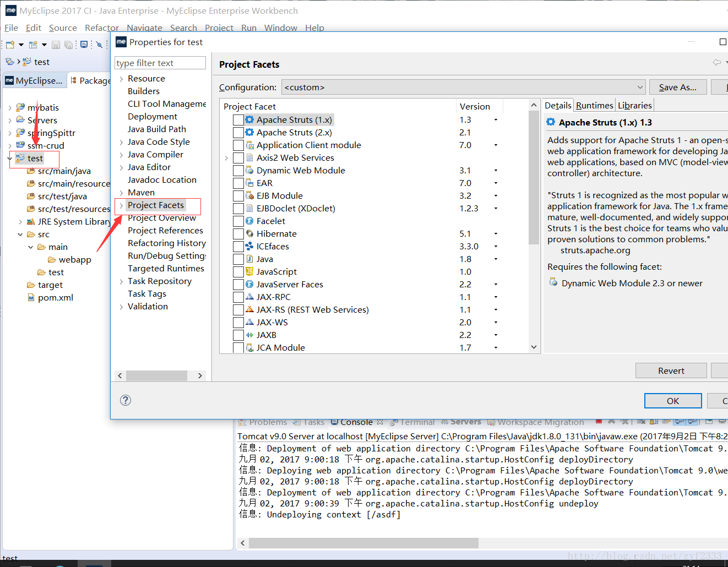Click the Hibernate facet icon
Screen dimensions: 728x567
249,233
